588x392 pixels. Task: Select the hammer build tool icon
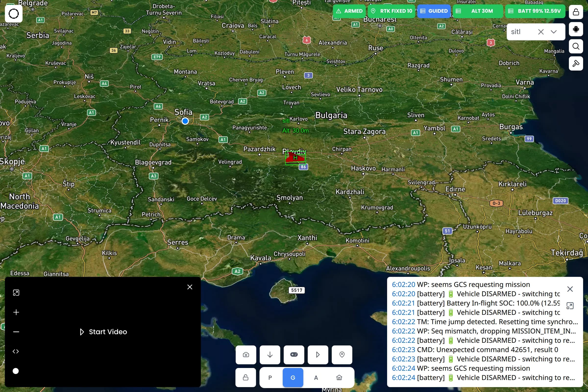(576, 63)
